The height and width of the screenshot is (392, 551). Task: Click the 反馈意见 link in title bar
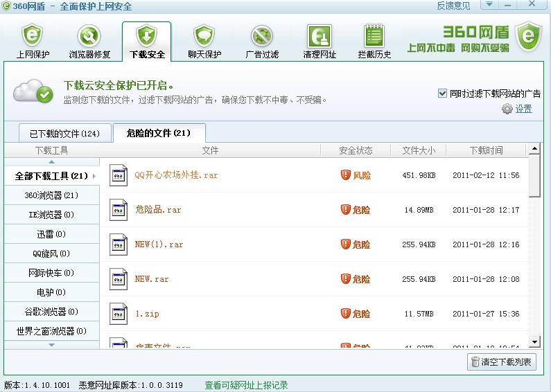pyautogui.click(x=453, y=6)
